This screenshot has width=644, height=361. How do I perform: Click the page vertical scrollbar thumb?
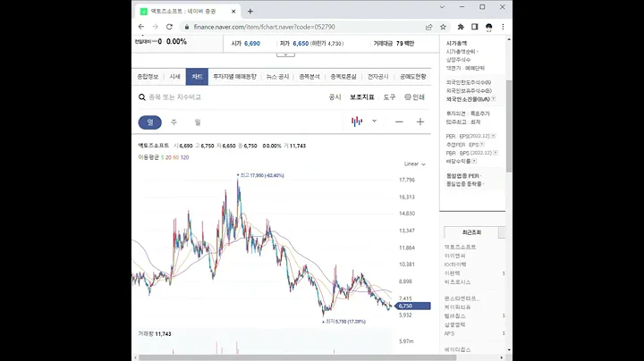pyautogui.click(x=509, y=126)
